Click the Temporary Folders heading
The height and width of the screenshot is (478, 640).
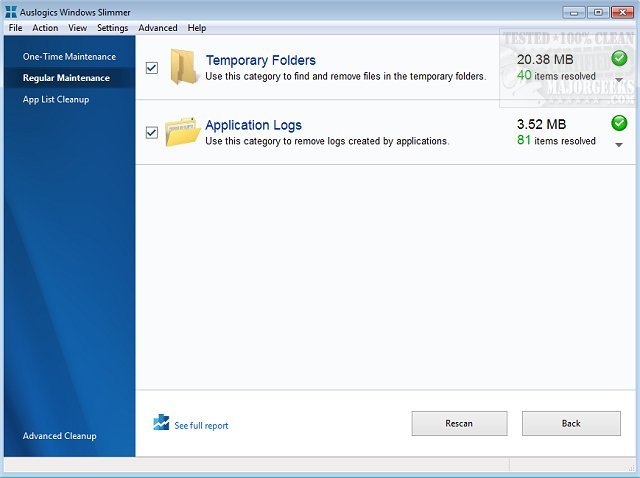pos(260,60)
